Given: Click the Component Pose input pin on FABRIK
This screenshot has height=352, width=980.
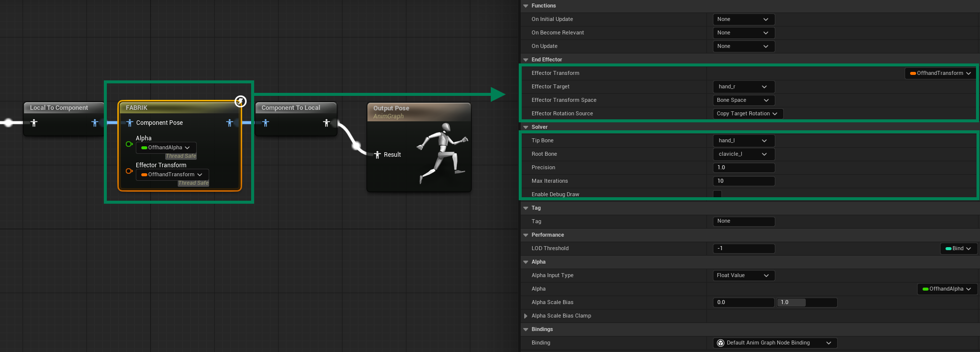Looking at the screenshot, I should pyautogui.click(x=130, y=123).
